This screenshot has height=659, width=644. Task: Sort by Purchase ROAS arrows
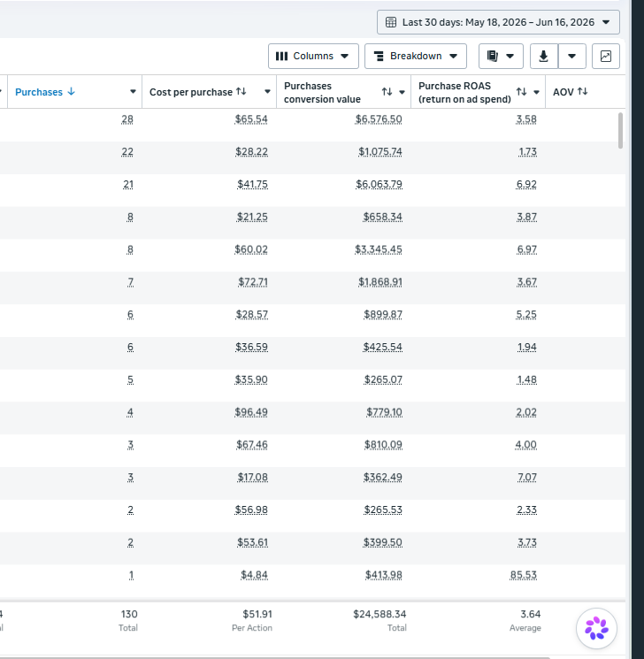pos(521,92)
